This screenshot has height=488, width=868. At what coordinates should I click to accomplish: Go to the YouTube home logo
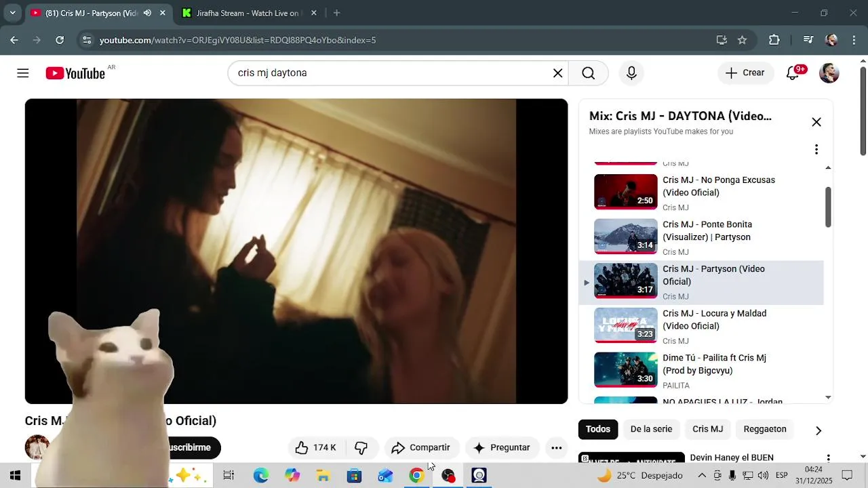click(x=75, y=73)
